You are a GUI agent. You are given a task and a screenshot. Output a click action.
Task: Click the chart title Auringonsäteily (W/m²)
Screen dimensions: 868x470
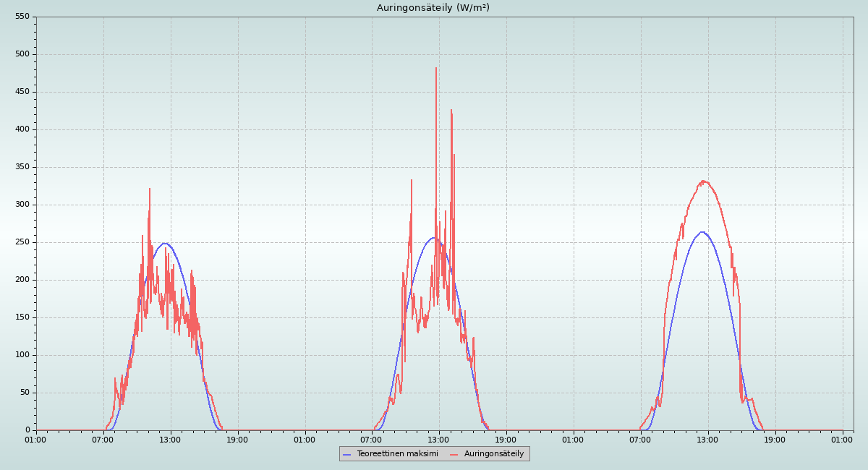tap(433, 8)
